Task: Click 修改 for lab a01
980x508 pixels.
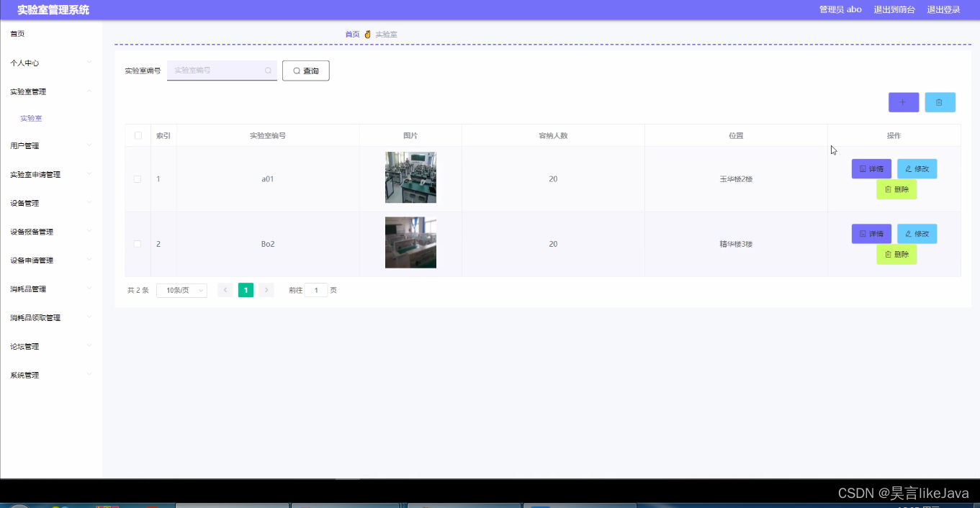Action: [917, 169]
